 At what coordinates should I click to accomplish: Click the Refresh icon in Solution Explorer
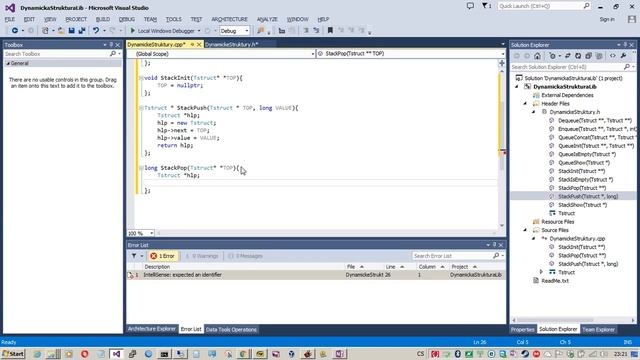coord(578,56)
